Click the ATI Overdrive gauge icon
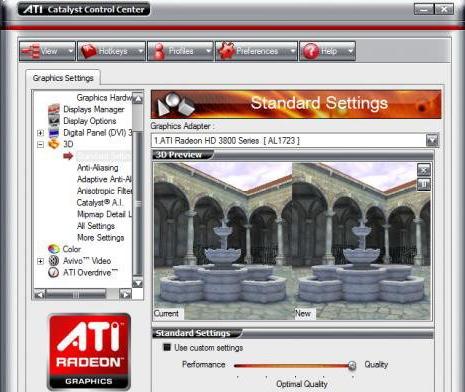The image size is (465, 392). coord(54,273)
